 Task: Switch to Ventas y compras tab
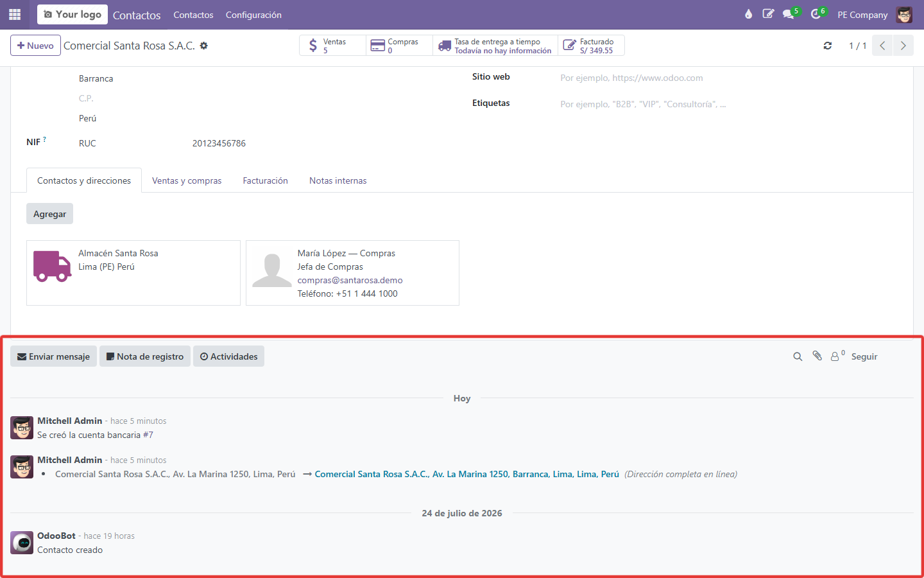187,180
